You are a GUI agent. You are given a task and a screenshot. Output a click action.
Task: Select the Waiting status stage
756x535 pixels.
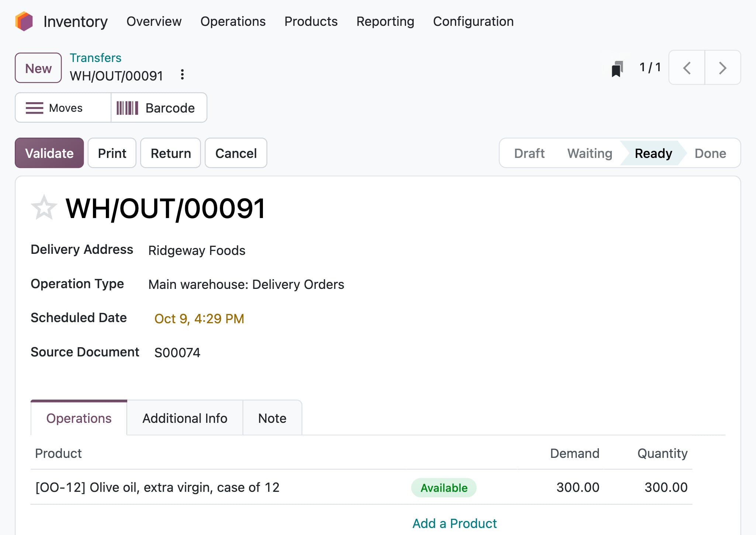point(590,153)
